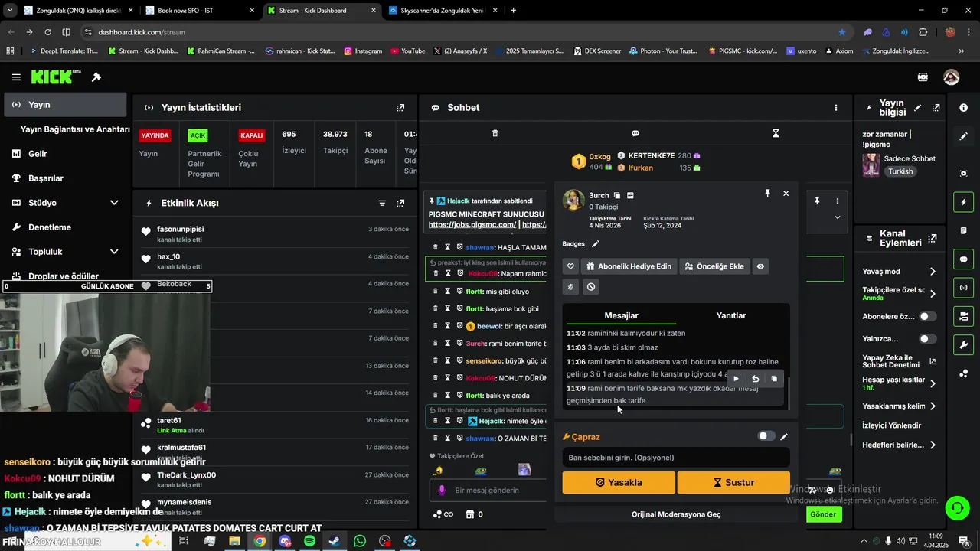Viewport: 980px width, 551px height.
Task: Click the Sustur button
Action: point(733,482)
